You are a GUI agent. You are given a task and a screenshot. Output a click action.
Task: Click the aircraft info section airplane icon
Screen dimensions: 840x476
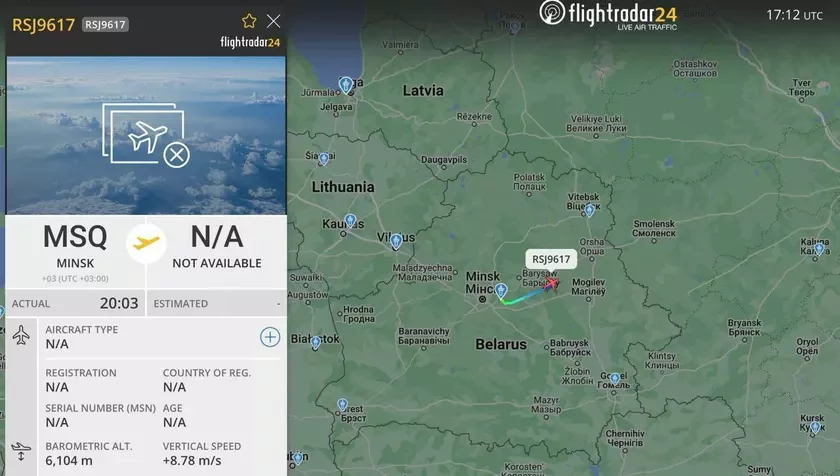[21, 335]
